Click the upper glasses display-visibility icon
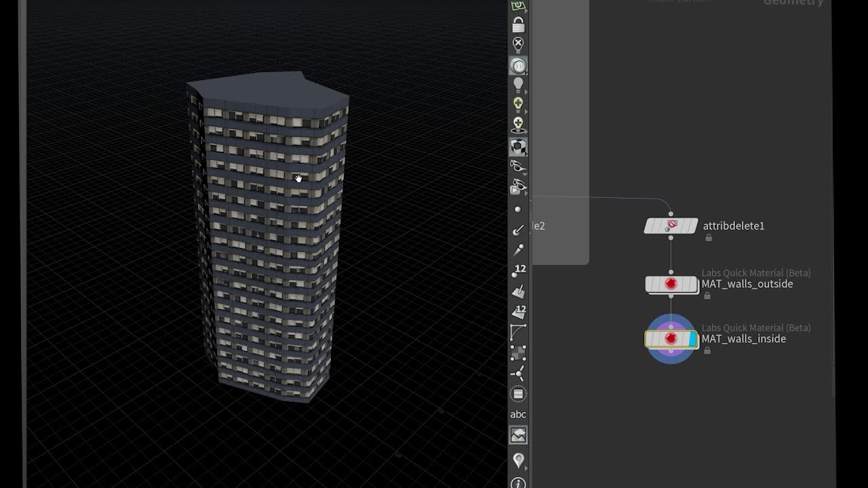 [x=518, y=166]
